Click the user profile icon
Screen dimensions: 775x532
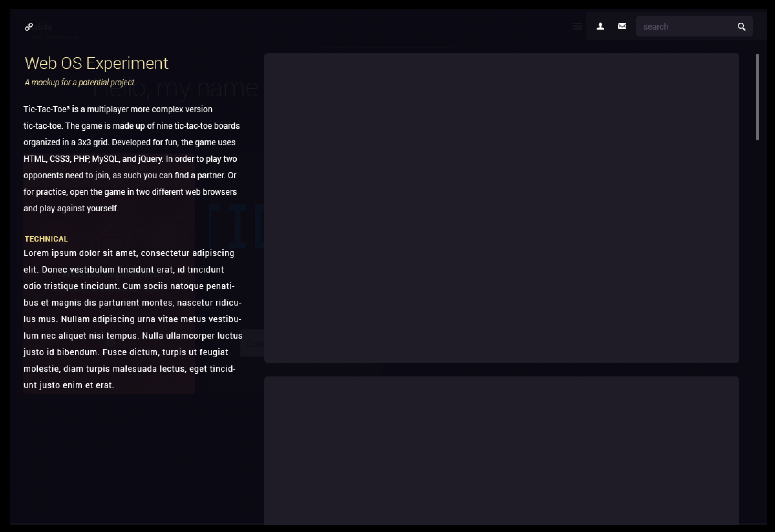[600, 26]
